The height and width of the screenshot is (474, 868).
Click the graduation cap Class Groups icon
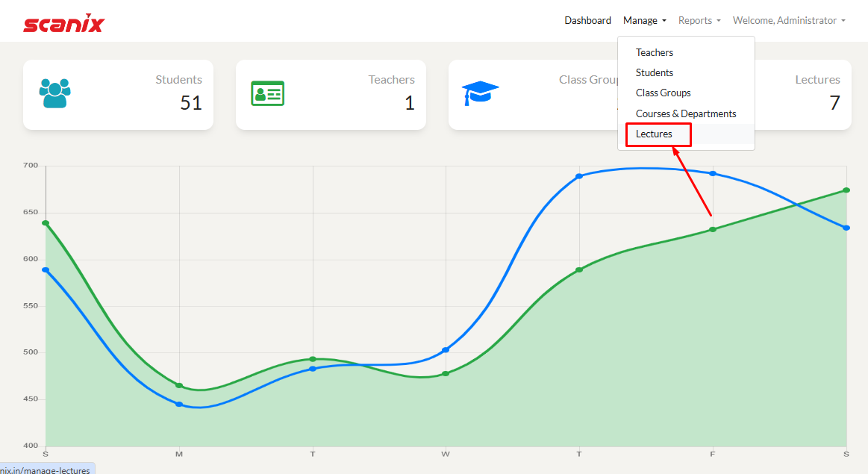pos(480,93)
